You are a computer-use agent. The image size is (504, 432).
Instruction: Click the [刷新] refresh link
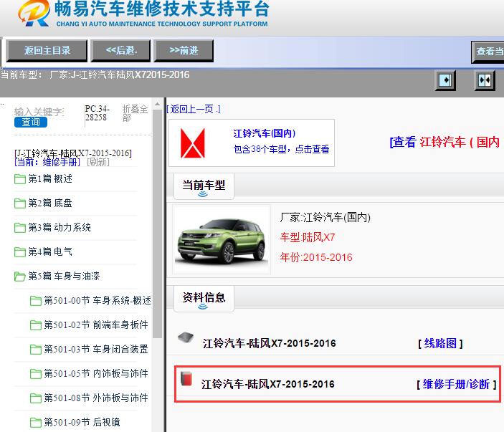click(98, 162)
